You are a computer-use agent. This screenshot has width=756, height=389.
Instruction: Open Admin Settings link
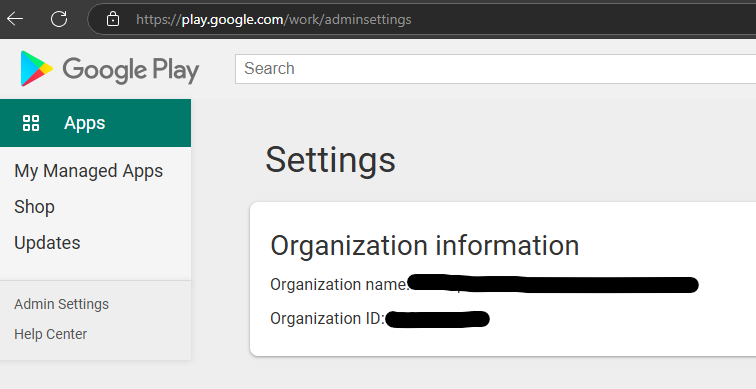61,304
